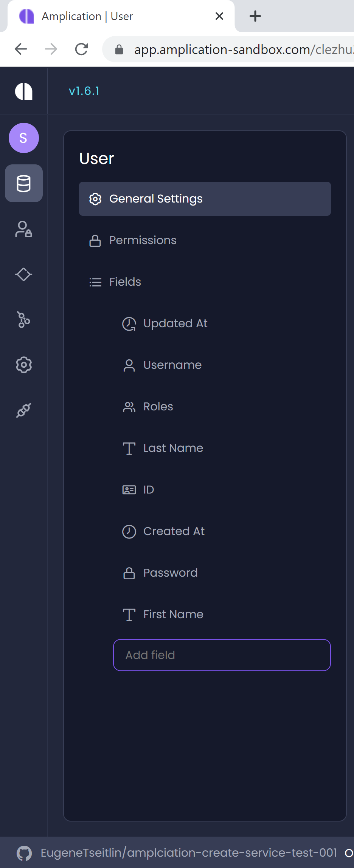Open the EugeneTseitlin repository link
354x868 pixels.
coord(188,852)
